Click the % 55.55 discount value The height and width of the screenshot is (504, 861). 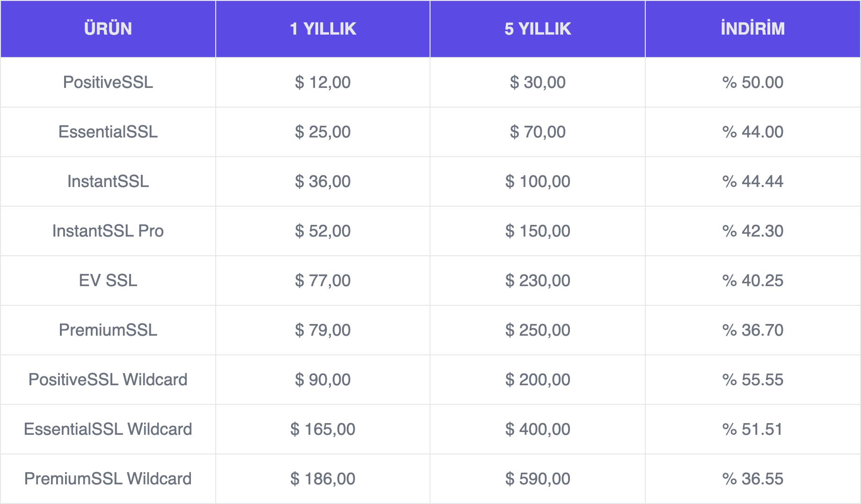point(753,380)
